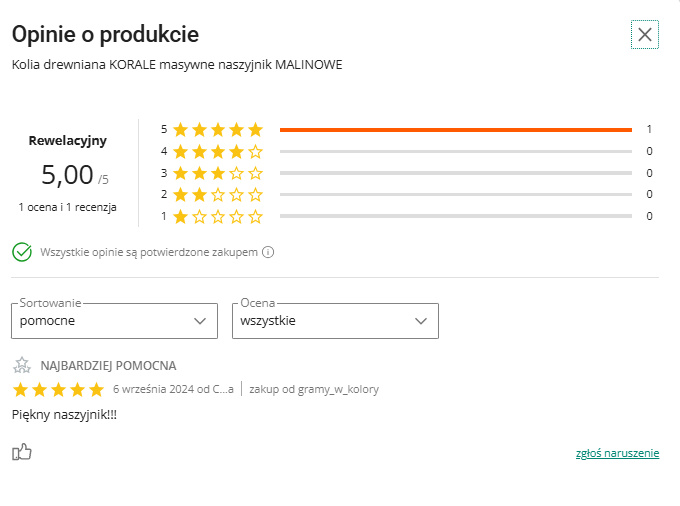Click the zgłoś naruszenie link

click(617, 453)
